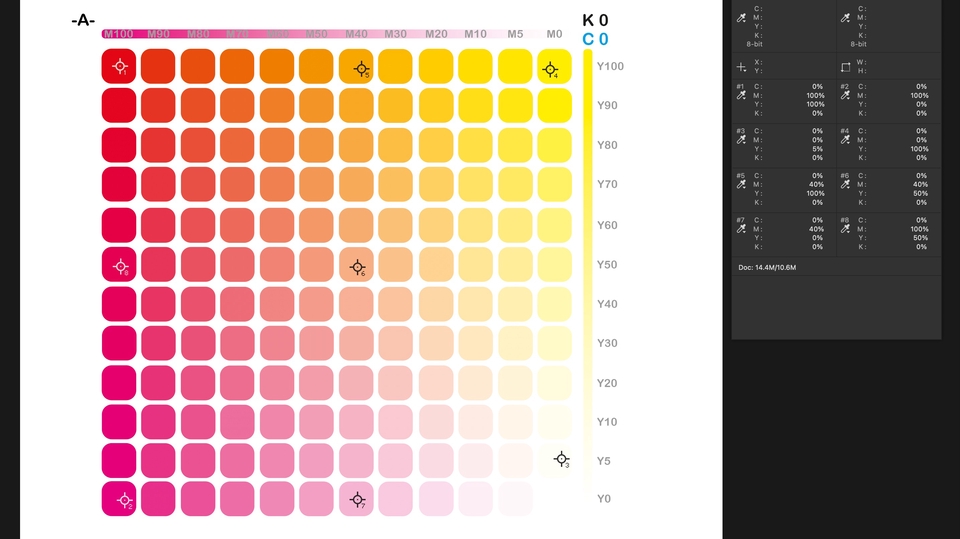
Task: Open the second eyedropper readout options in Info panel
Action: (x=845, y=19)
